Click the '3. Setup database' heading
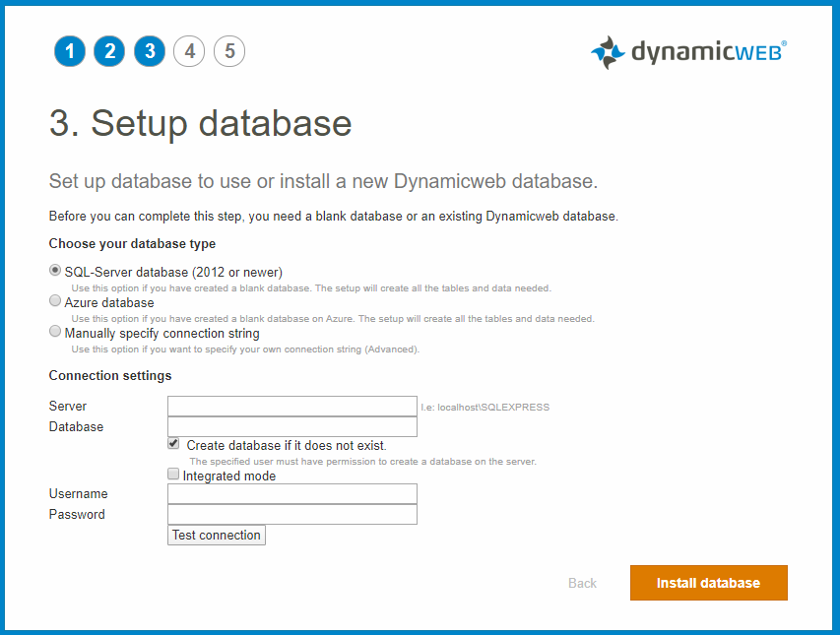This screenshot has height=635, width=840. point(201,124)
